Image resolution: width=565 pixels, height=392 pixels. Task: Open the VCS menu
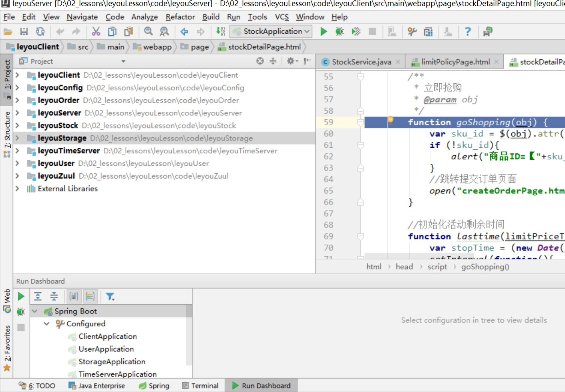[x=282, y=17]
